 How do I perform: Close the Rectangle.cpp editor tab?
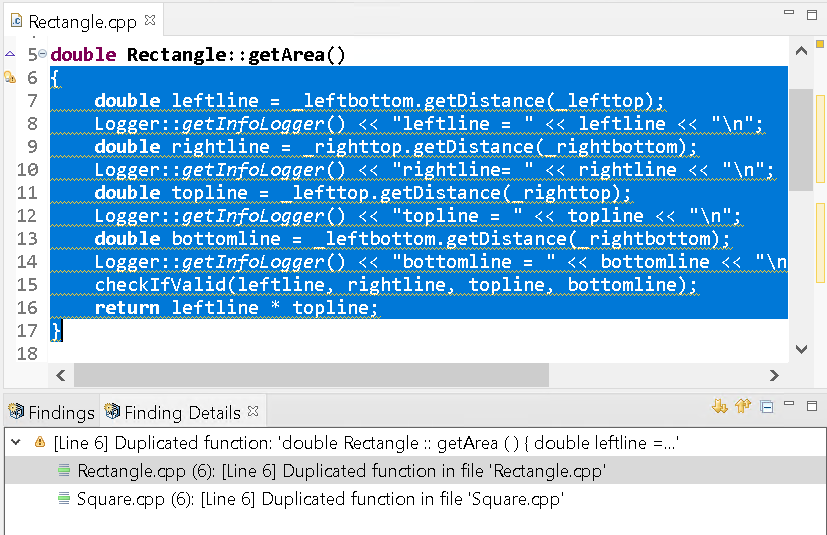tap(150, 20)
